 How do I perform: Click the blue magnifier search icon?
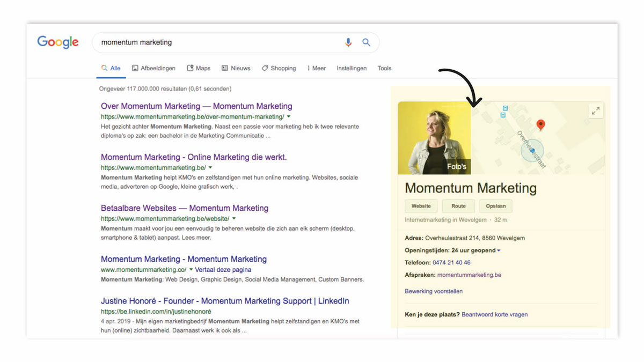366,42
